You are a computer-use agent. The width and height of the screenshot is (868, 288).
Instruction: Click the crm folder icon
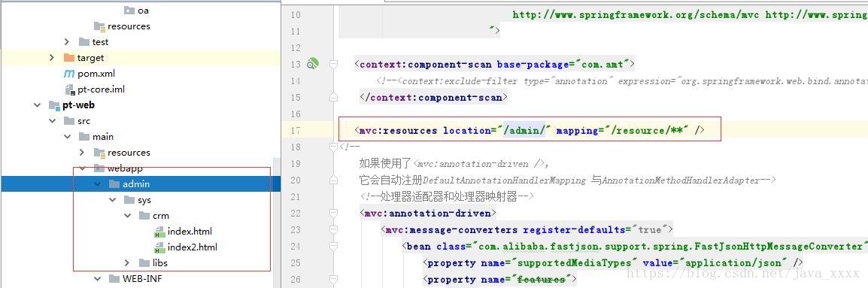pyautogui.click(x=144, y=216)
